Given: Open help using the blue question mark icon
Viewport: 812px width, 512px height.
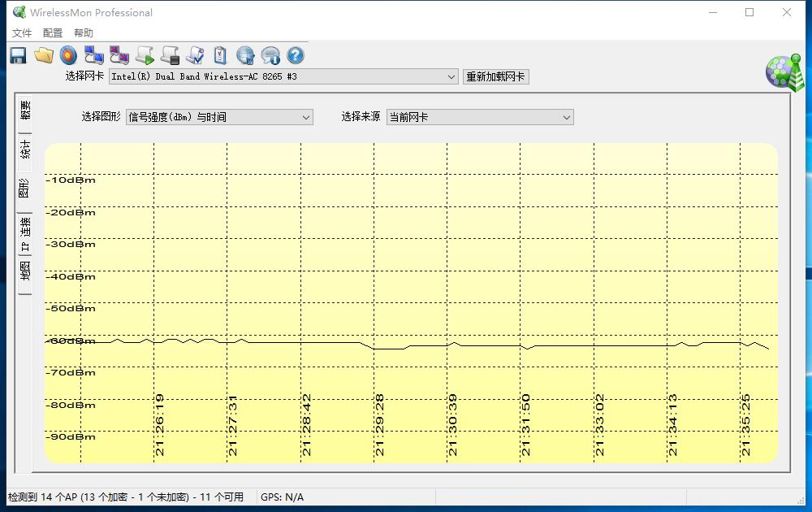Looking at the screenshot, I should [296, 55].
